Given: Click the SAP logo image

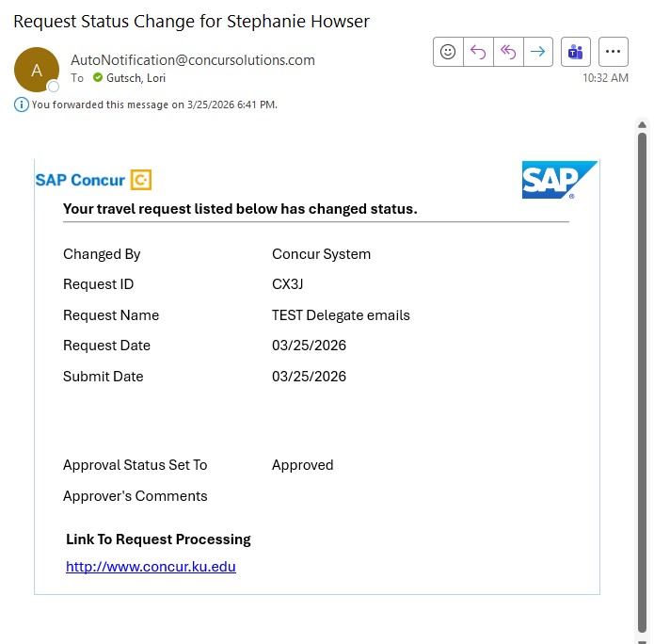Looking at the screenshot, I should click(559, 180).
